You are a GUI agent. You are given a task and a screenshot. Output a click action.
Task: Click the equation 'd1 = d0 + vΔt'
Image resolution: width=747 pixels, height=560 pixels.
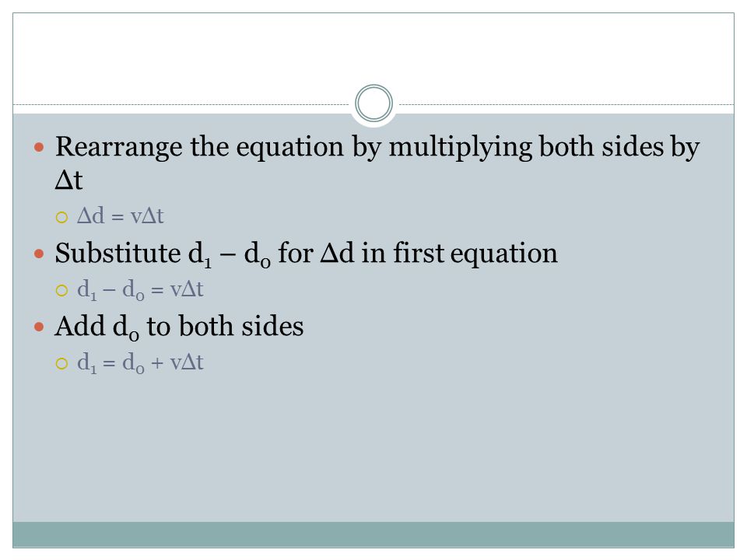(140, 363)
